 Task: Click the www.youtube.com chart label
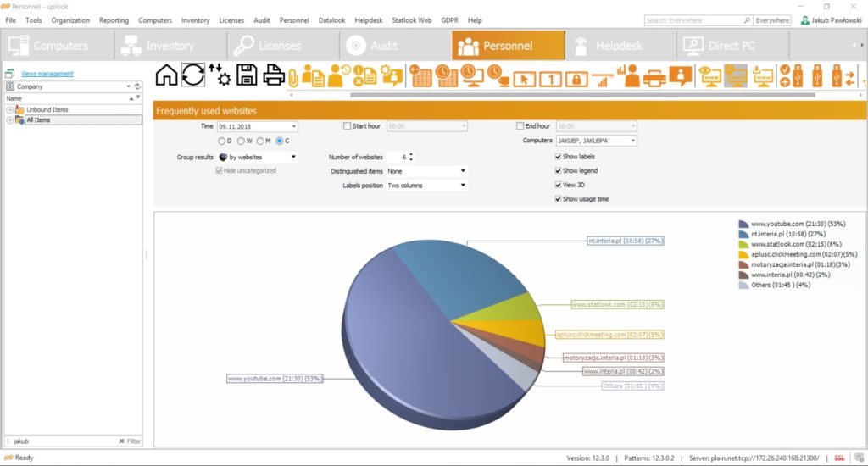pyautogui.click(x=275, y=379)
